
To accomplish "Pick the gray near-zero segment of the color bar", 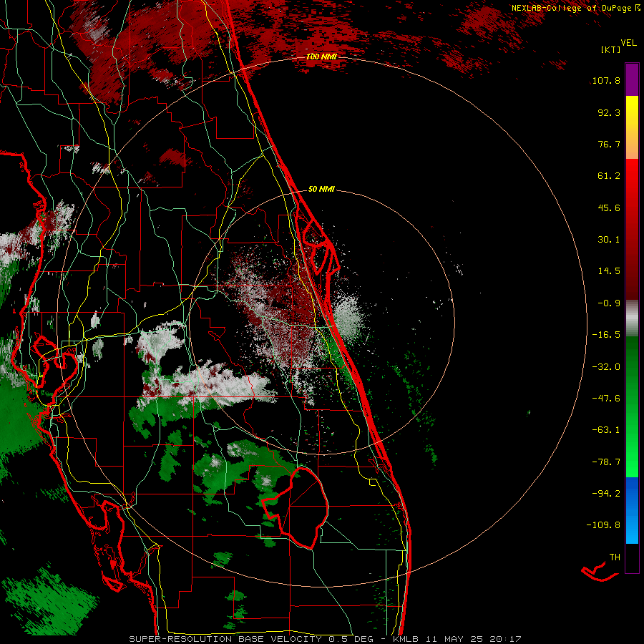I will tap(632, 318).
